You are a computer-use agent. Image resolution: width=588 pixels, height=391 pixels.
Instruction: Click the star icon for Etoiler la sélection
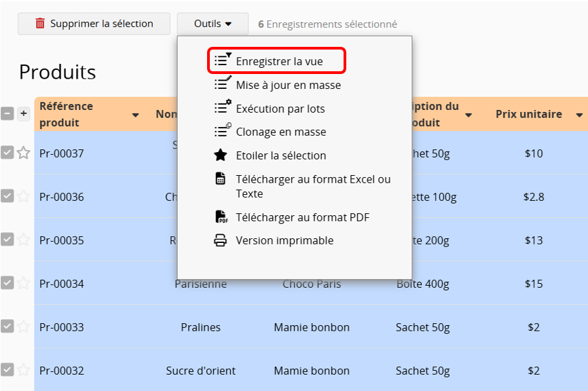point(221,155)
